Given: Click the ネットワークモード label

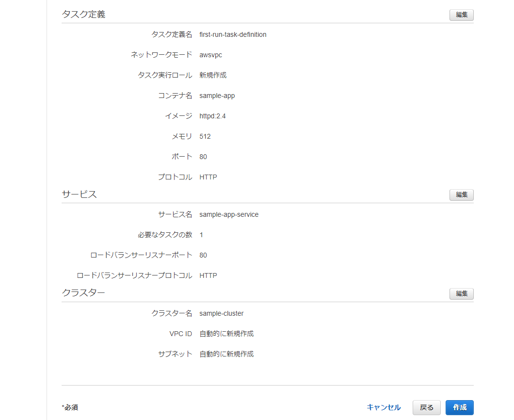Looking at the screenshot, I should 161,55.
